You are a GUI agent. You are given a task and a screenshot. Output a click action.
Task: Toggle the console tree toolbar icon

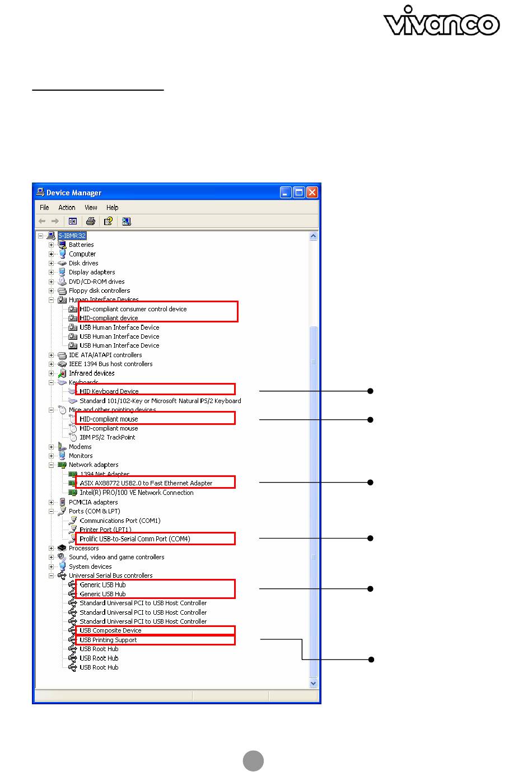point(73,221)
